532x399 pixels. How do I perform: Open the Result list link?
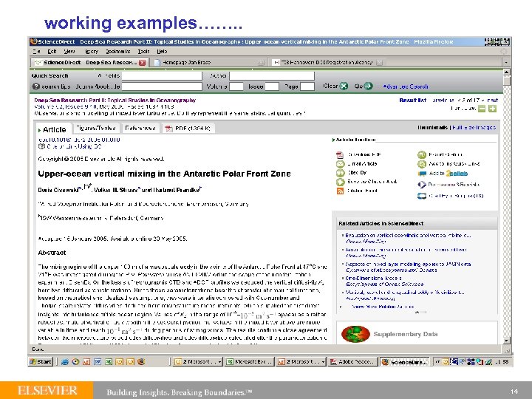[x=413, y=100]
